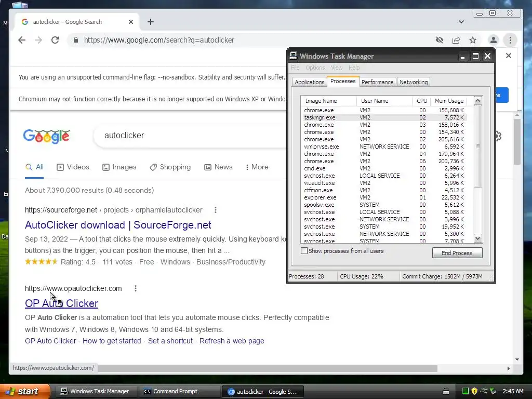Click the autoclicker Chrome taskbar item

click(x=262, y=392)
